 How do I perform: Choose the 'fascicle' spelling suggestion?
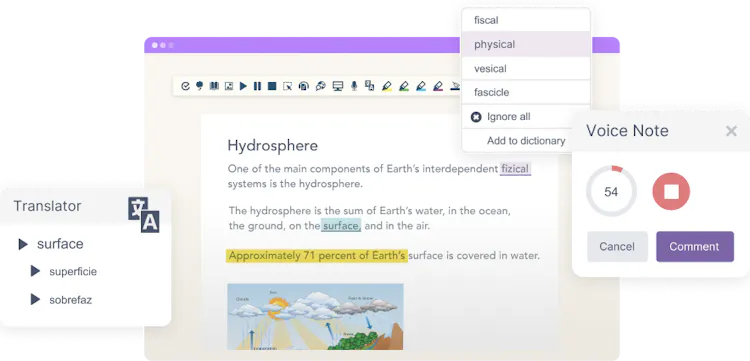point(526,92)
